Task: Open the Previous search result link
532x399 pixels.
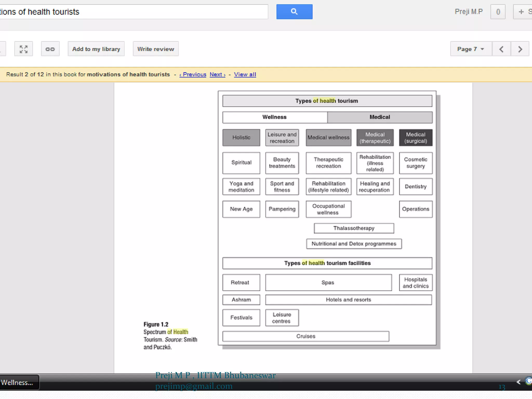Action: tap(193, 75)
